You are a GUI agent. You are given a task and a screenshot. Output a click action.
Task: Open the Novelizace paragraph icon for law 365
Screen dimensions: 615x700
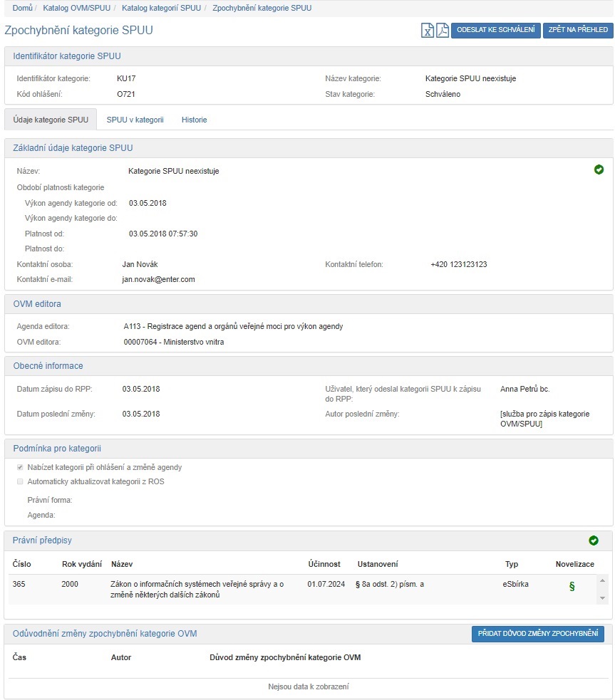tap(571, 586)
